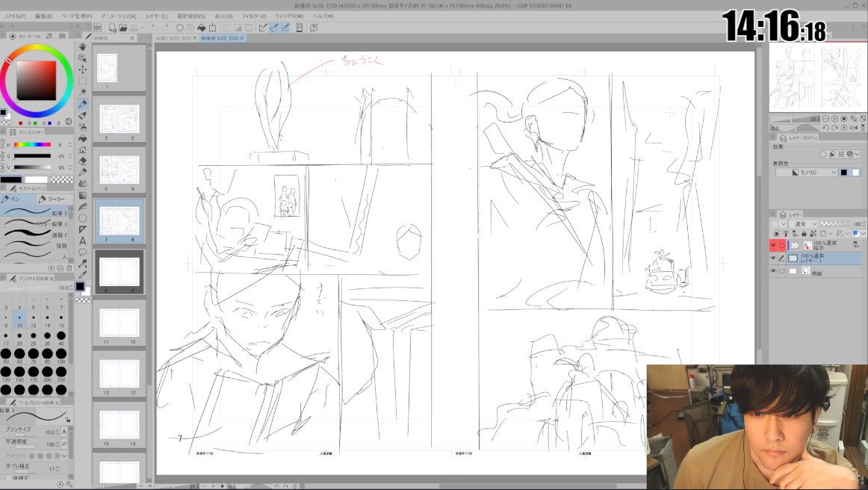868x490 pixels.
Task: Zoom in in the Navigator panel
Action: 835,119
